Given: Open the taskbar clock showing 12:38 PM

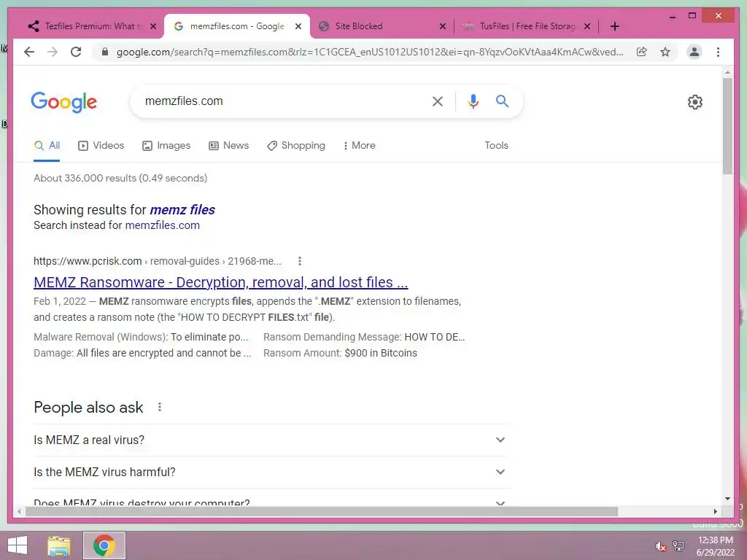Looking at the screenshot, I should coord(715,546).
